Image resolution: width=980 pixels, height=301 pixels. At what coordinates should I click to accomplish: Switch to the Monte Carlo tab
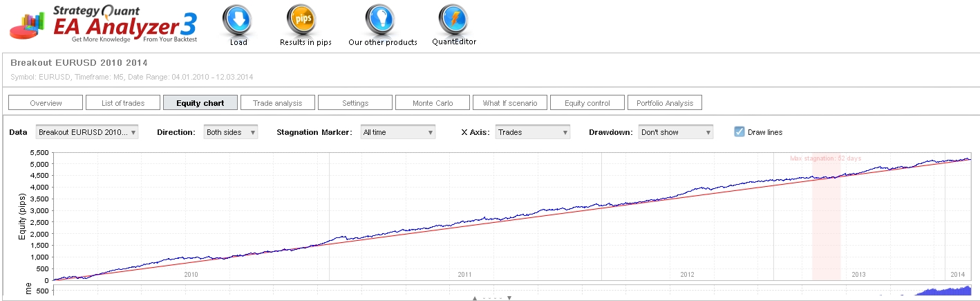pos(433,103)
